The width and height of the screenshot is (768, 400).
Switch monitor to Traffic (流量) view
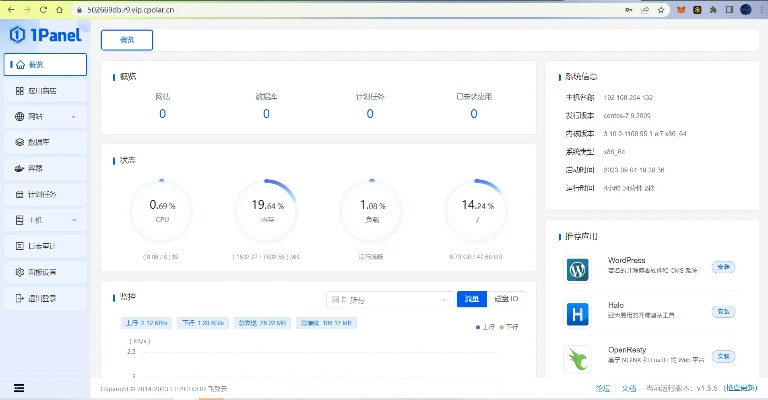point(470,298)
